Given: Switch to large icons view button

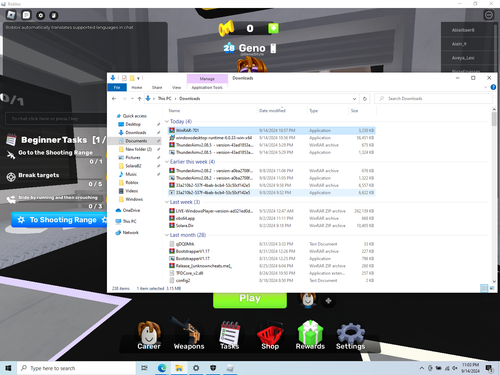Looking at the screenshot, I should pos(492,288).
